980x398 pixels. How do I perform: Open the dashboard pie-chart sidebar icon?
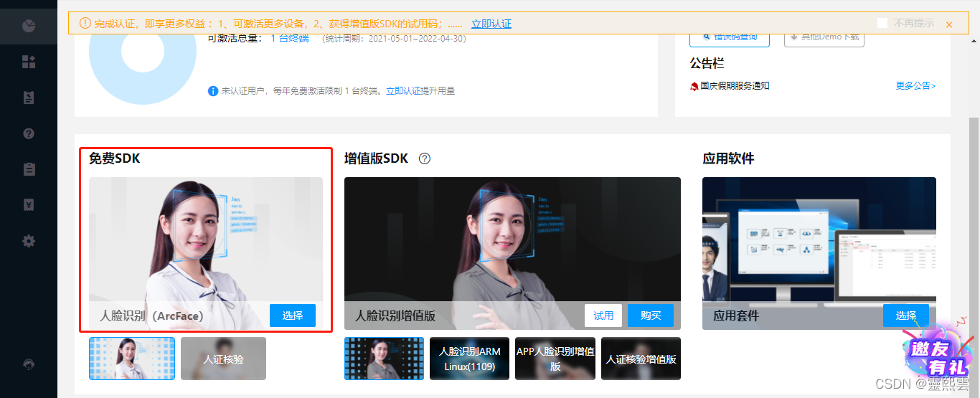tap(29, 27)
